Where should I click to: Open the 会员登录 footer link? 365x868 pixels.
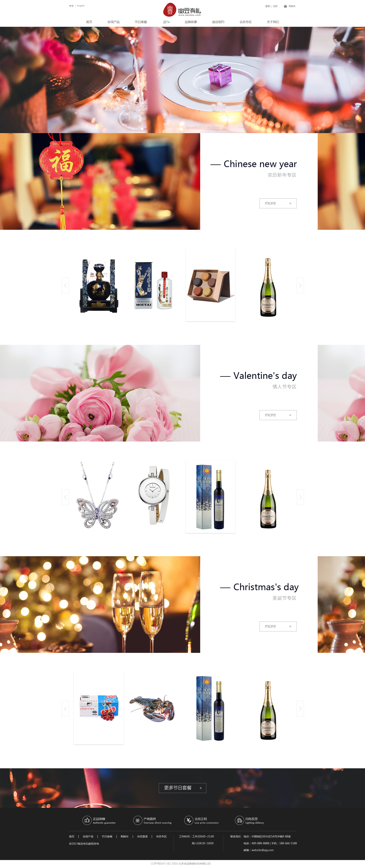(x=142, y=836)
